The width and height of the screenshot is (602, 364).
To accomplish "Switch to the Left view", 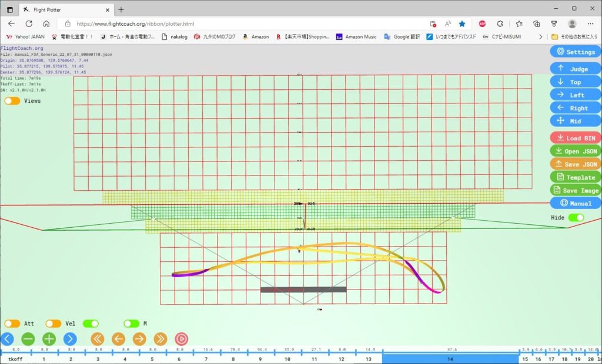I will coord(576,95).
